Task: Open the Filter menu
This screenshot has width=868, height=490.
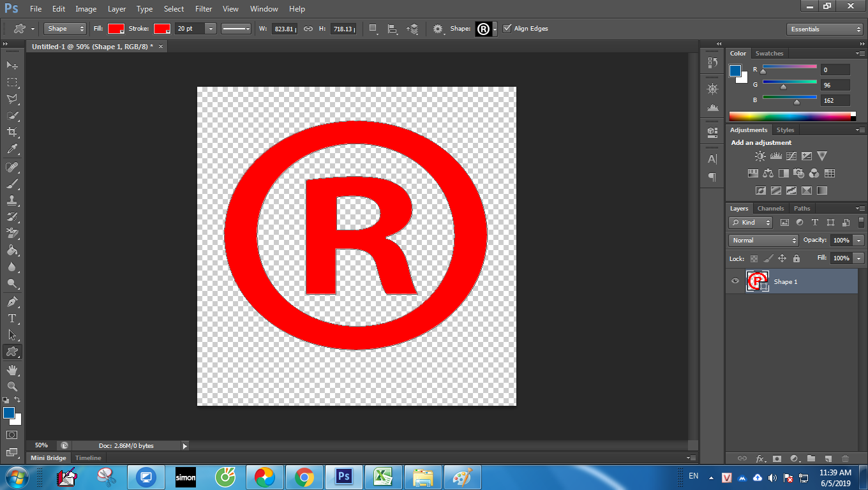Action: 204,9
